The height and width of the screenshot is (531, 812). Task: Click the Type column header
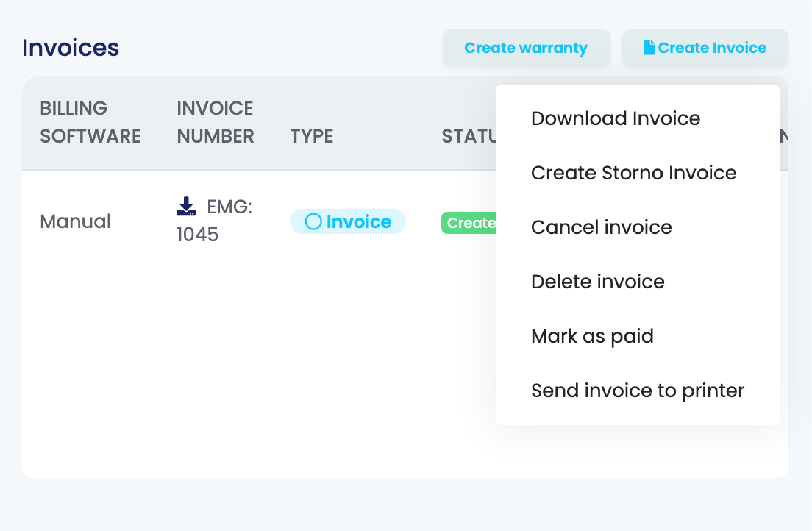point(312,136)
